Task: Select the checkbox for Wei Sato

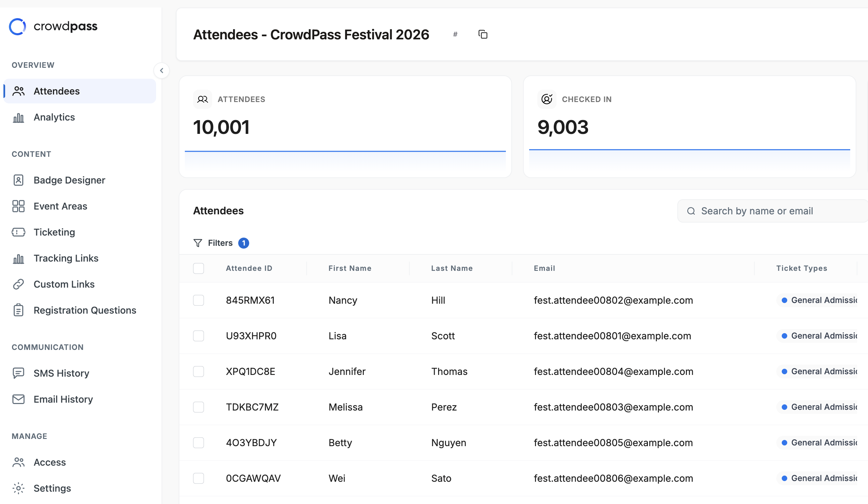Action: (x=199, y=478)
